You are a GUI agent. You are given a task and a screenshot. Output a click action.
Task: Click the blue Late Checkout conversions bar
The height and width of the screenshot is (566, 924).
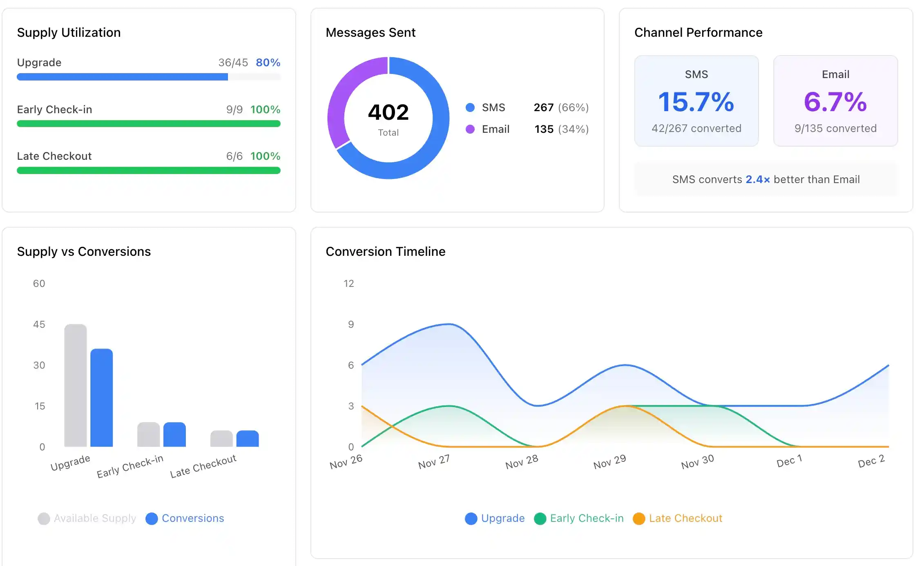(x=248, y=438)
